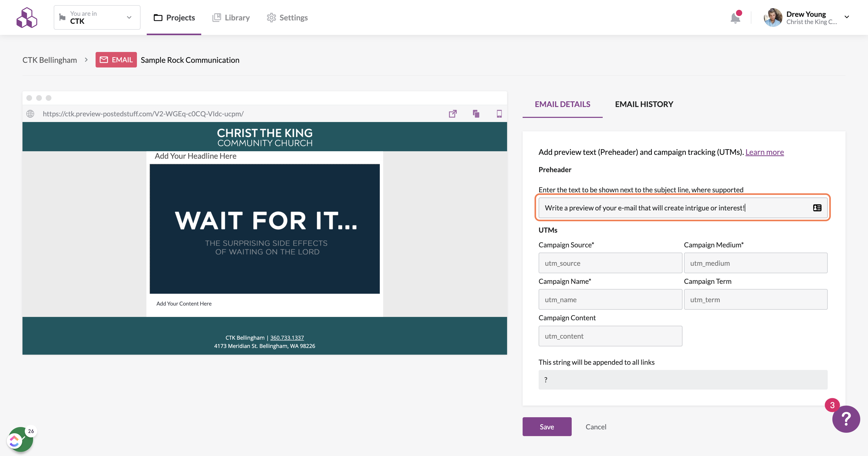Viewport: 868px width, 456px height.
Task: Cancel editing email details
Action: click(596, 427)
